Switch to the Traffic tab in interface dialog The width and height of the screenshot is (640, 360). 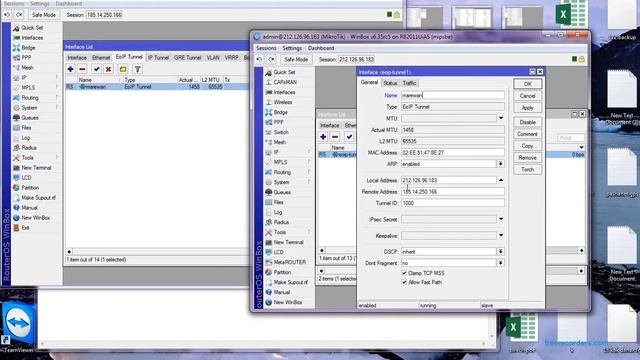409,83
